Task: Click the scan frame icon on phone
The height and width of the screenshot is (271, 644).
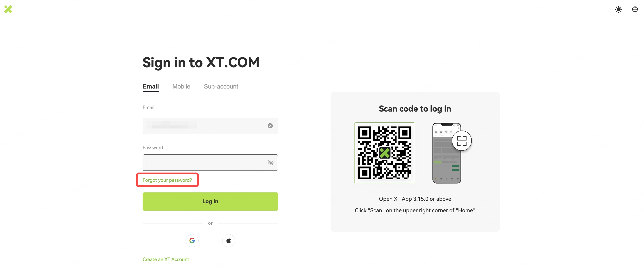Action: 461,141
